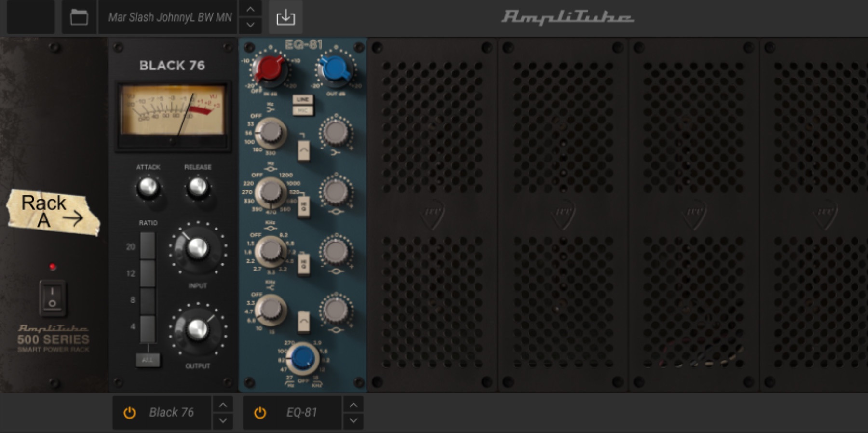Select previous preset with top-bar up arrow
The height and width of the screenshot is (433, 868).
point(250,9)
